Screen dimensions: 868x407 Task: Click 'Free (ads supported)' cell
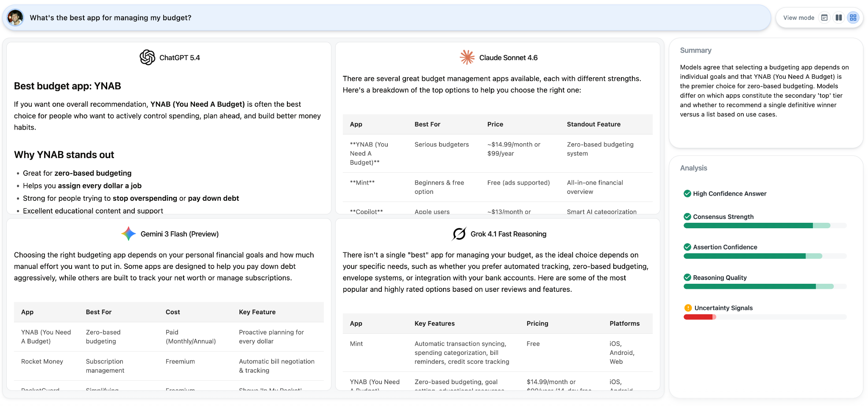[518, 183]
